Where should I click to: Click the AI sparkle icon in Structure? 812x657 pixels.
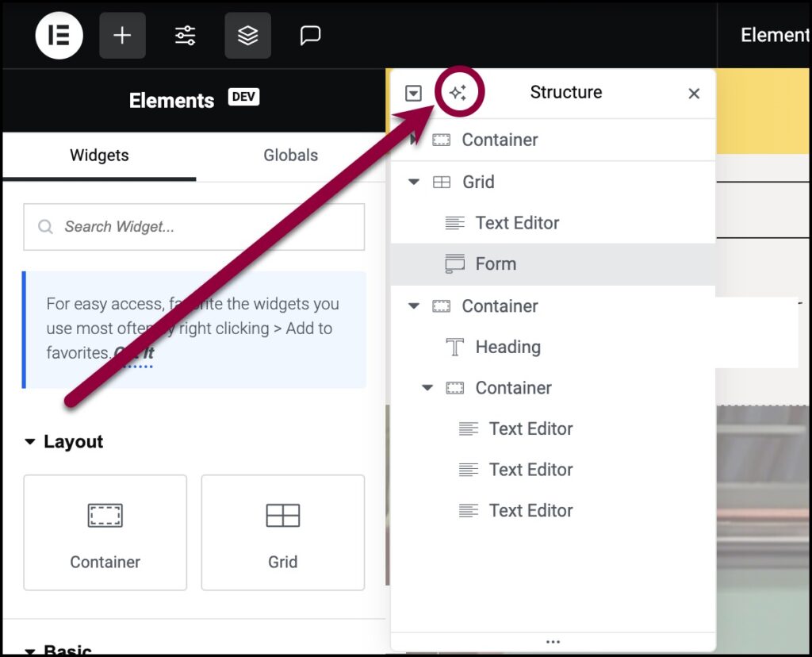(458, 94)
